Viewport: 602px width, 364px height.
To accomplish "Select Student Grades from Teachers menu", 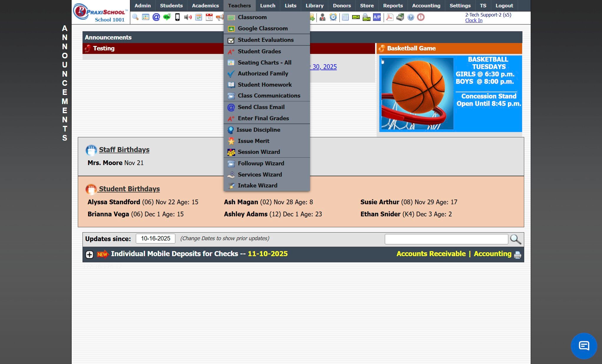I will pyautogui.click(x=259, y=51).
